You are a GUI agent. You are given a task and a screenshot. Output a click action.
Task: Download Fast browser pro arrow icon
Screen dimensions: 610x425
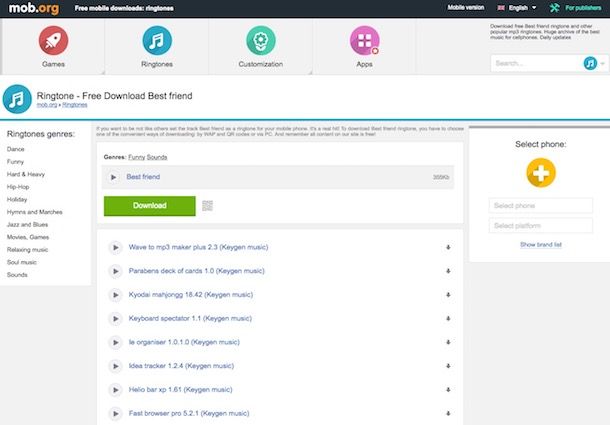click(448, 413)
